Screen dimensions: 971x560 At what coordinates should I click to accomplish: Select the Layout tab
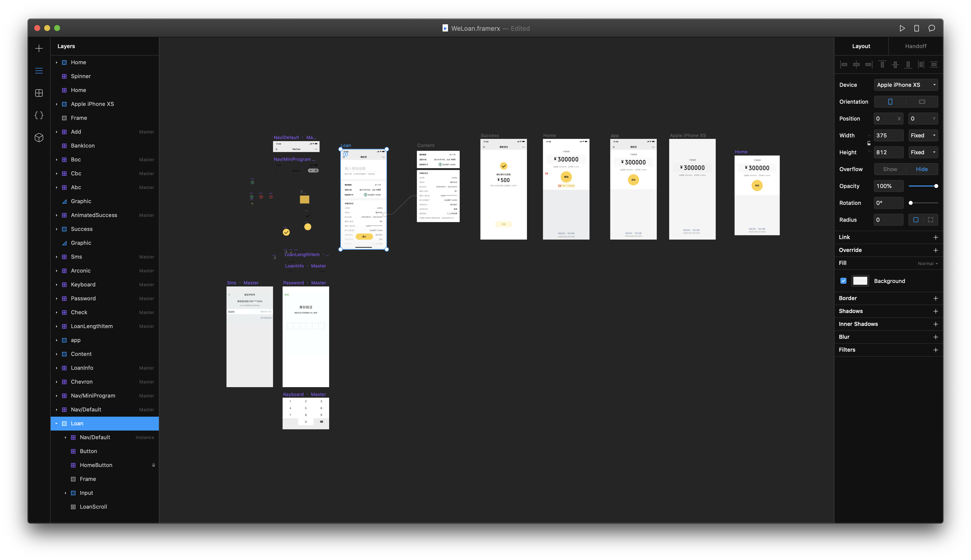point(861,46)
